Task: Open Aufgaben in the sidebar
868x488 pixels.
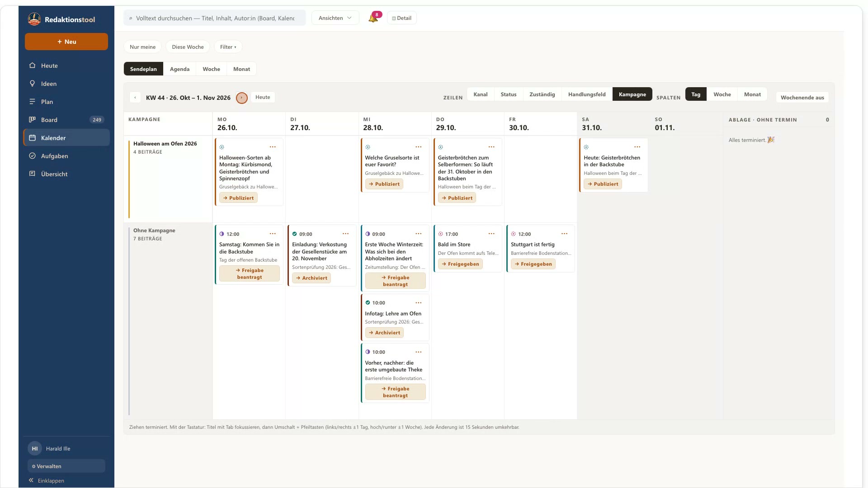Action: pos(66,156)
